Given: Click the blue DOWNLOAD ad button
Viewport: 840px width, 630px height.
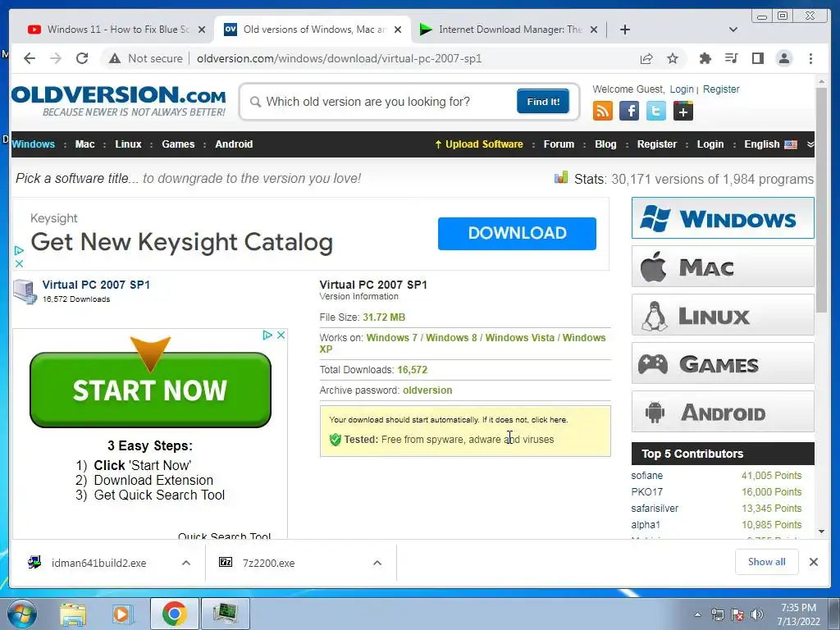Looking at the screenshot, I should pos(517,233).
